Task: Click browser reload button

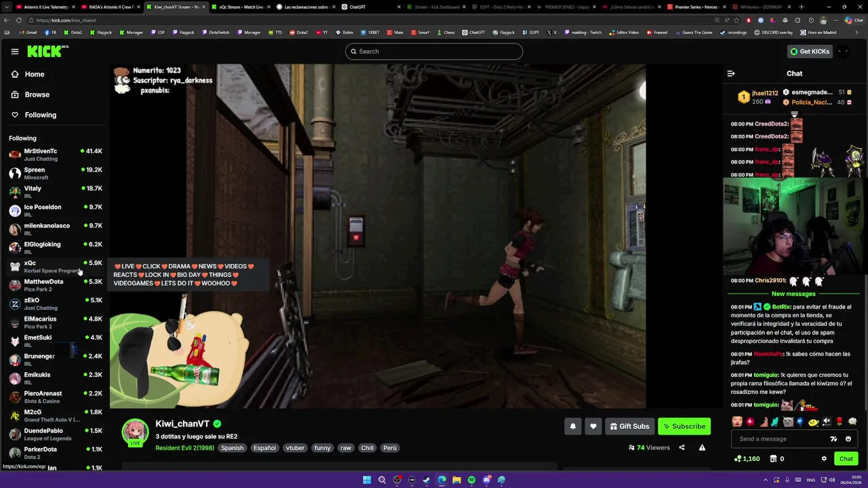Action: point(19,20)
